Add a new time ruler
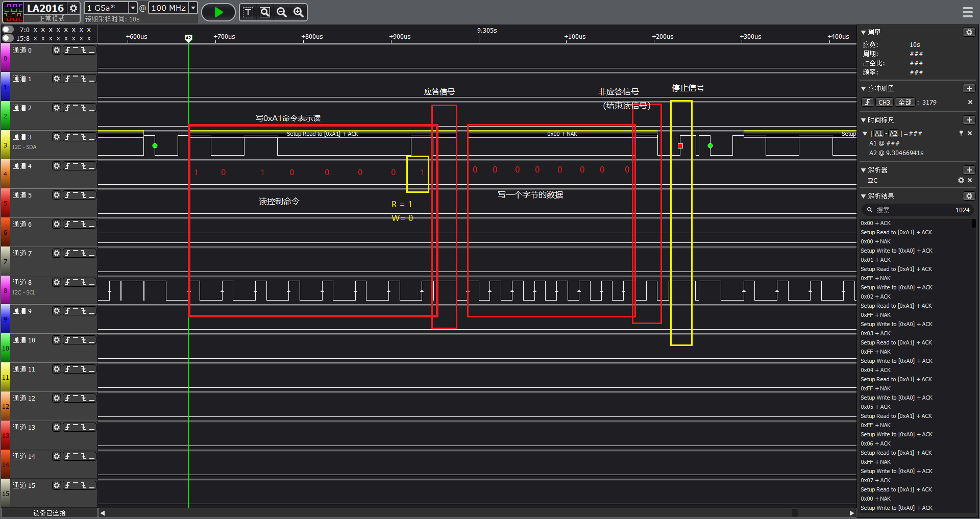The image size is (980, 519). point(969,120)
